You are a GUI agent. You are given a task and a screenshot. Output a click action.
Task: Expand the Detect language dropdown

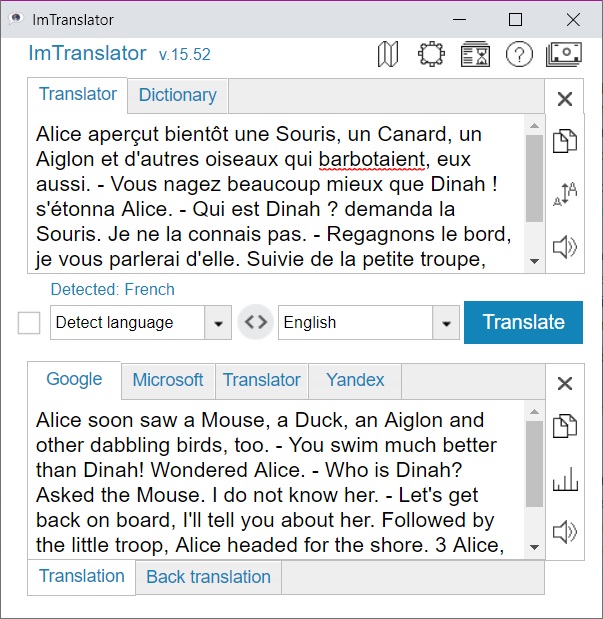218,323
